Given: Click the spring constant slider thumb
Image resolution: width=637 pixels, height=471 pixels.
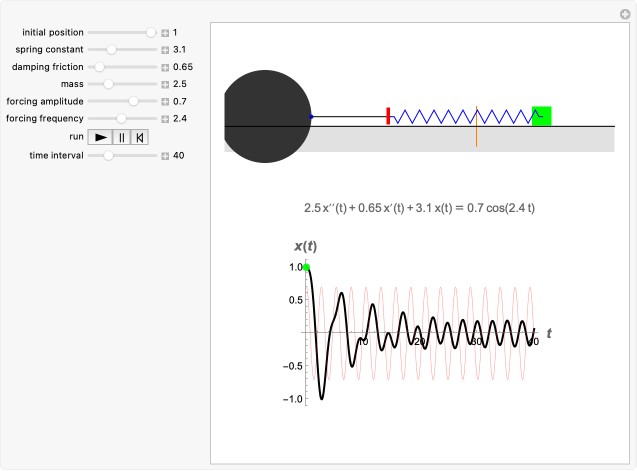Looking at the screenshot, I should [x=112, y=49].
